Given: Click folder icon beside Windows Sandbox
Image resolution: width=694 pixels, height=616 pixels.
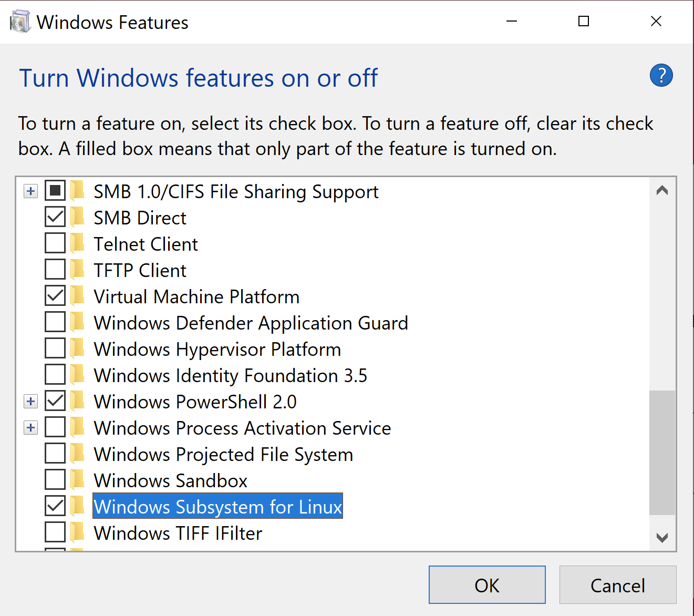Looking at the screenshot, I should [x=78, y=480].
